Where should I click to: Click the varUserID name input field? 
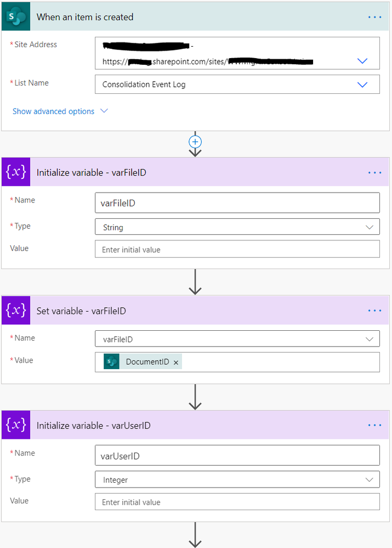coord(237,455)
